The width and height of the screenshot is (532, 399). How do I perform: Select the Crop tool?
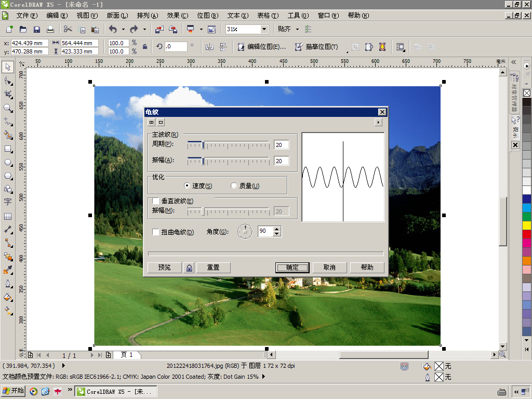tap(8, 95)
